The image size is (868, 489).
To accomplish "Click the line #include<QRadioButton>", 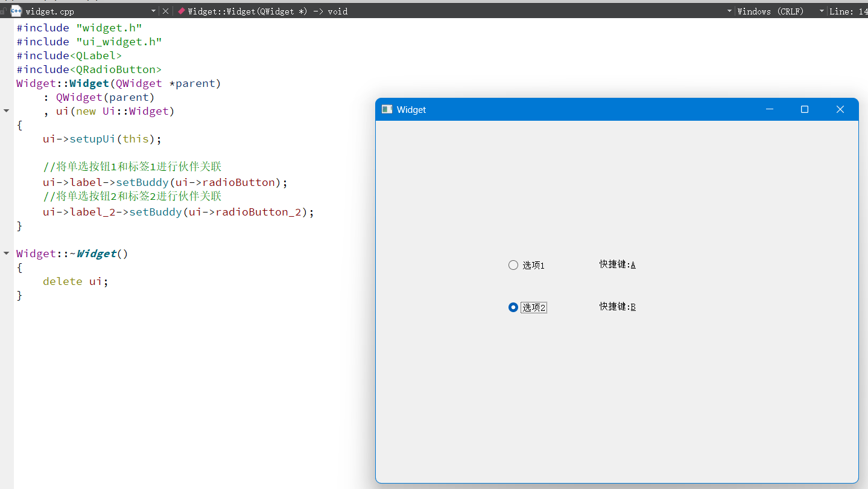I will coord(89,69).
